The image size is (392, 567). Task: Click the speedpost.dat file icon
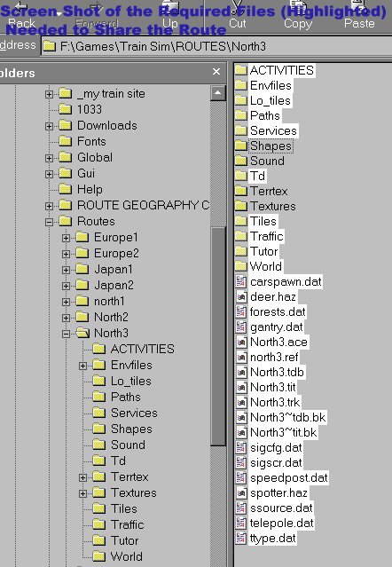pos(241,477)
